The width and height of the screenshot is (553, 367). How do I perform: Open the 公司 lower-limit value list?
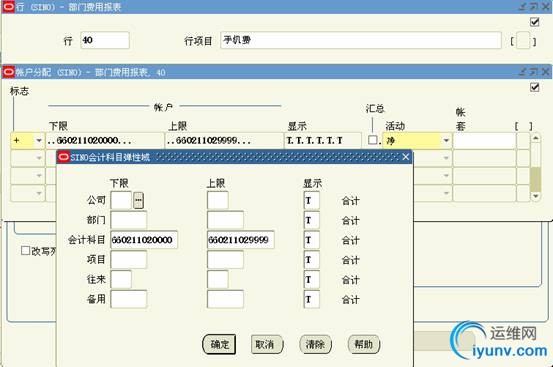click(x=138, y=200)
